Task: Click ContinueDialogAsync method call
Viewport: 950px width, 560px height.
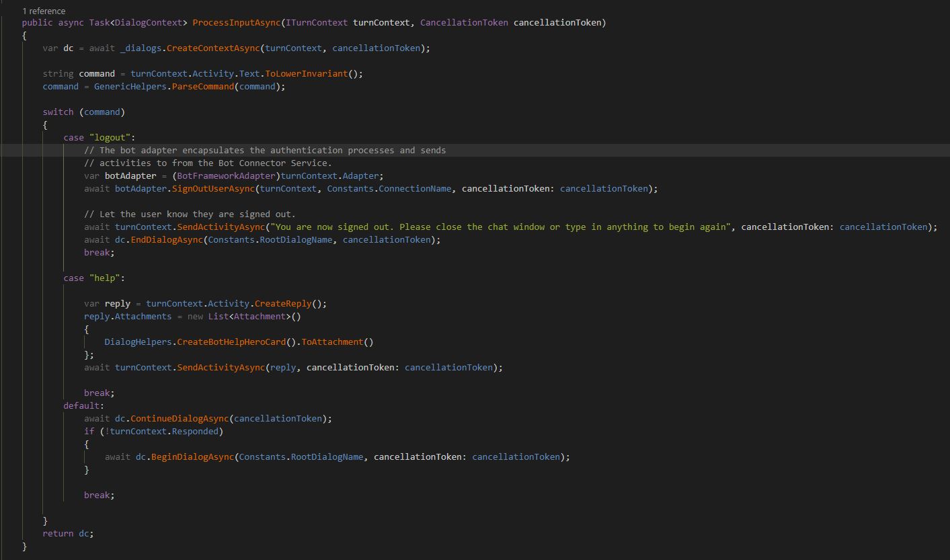Action: (180, 418)
